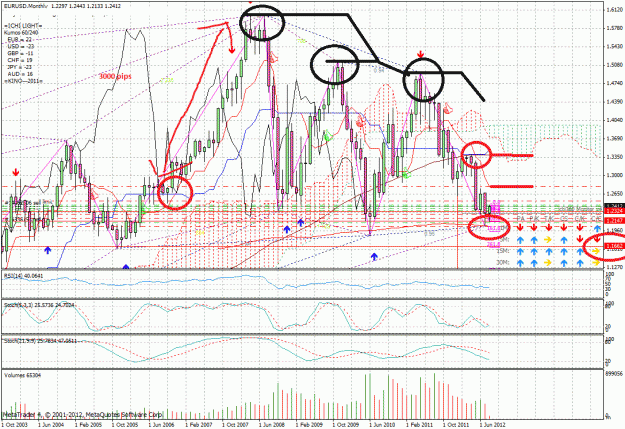
Task: Click the 1 Oct 2009 date label
Action: point(345,425)
